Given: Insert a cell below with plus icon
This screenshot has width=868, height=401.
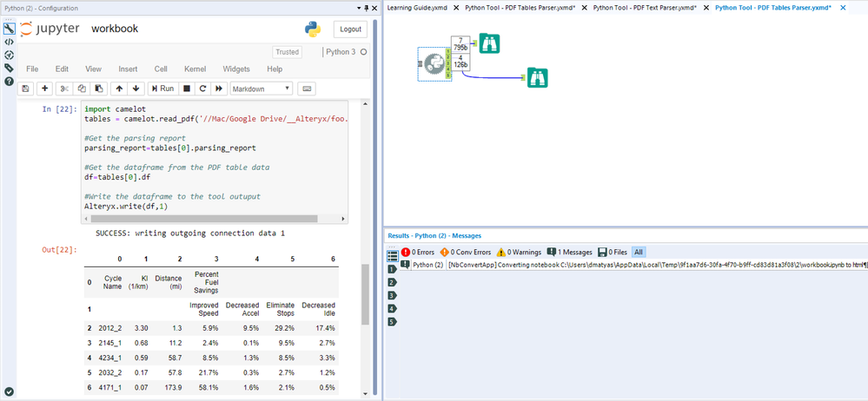Looking at the screenshot, I should click(45, 89).
